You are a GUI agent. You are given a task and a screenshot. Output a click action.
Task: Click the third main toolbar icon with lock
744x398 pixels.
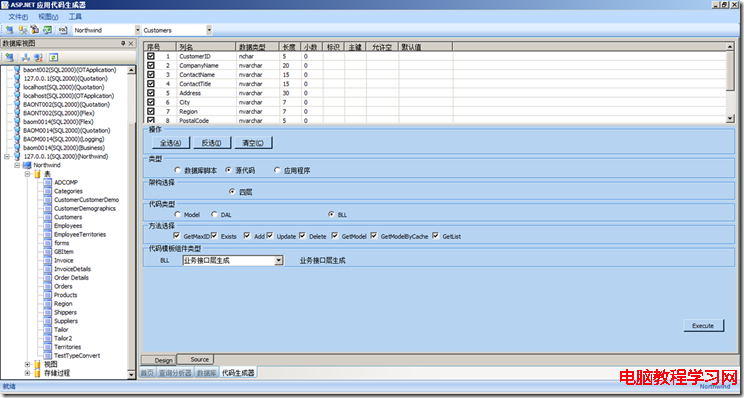pyautogui.click(x=35, y=30)
